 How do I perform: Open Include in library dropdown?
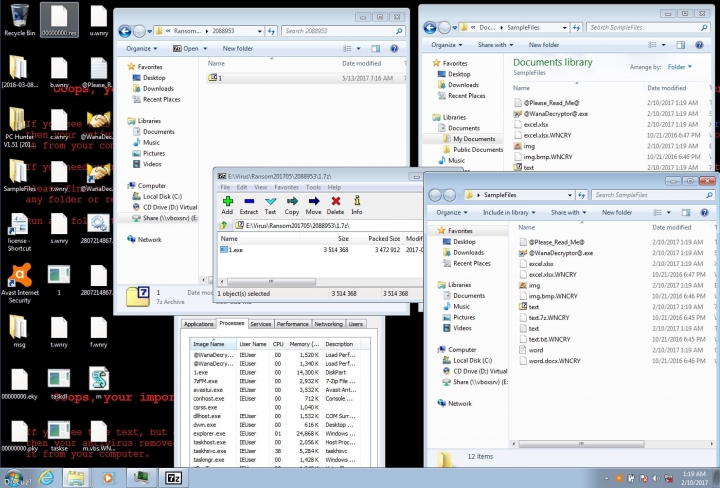509,213
